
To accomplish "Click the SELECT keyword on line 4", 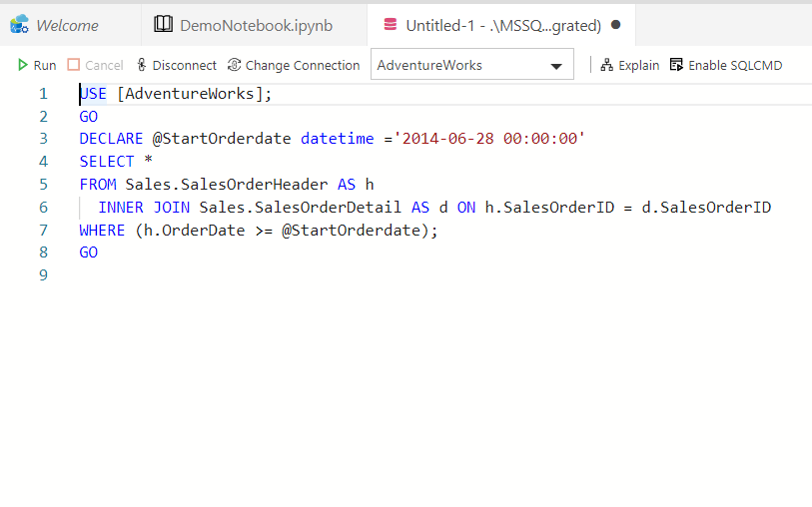I will coord(107,162).
